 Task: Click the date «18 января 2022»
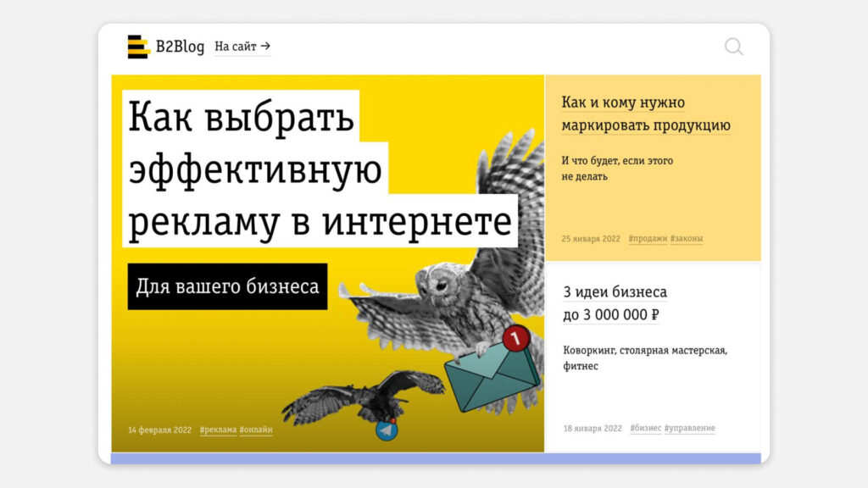coord(593,428)
